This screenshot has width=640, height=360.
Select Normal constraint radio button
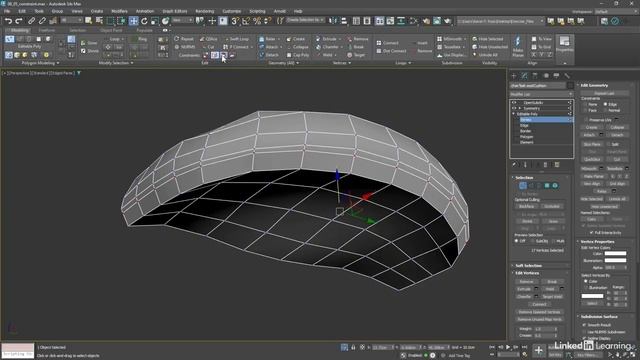pyautogui.click(x=606, y=110)
